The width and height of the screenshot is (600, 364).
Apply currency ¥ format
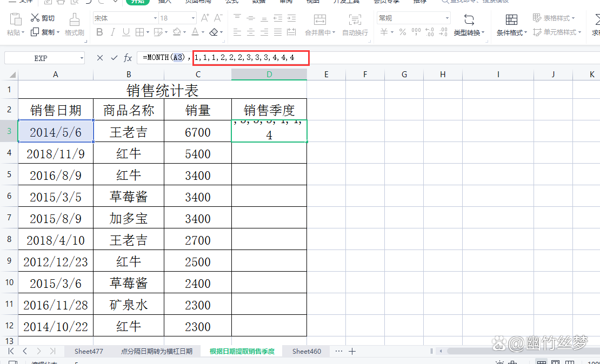[x=384, y=32]
